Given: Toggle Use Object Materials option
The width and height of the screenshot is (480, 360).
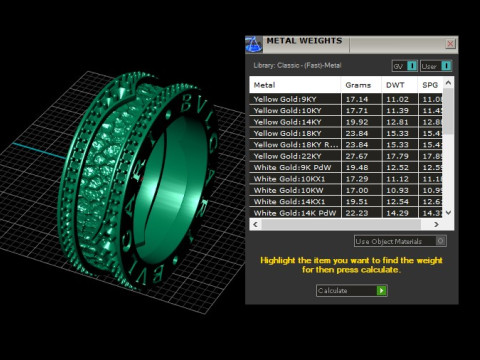Looking at the screenshot, I should 400,241.
